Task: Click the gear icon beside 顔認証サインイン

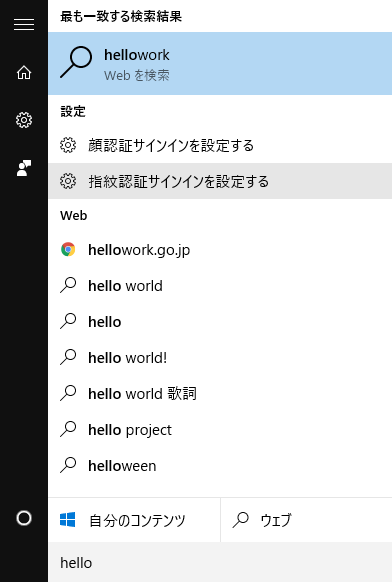Action: pos(68,145)
